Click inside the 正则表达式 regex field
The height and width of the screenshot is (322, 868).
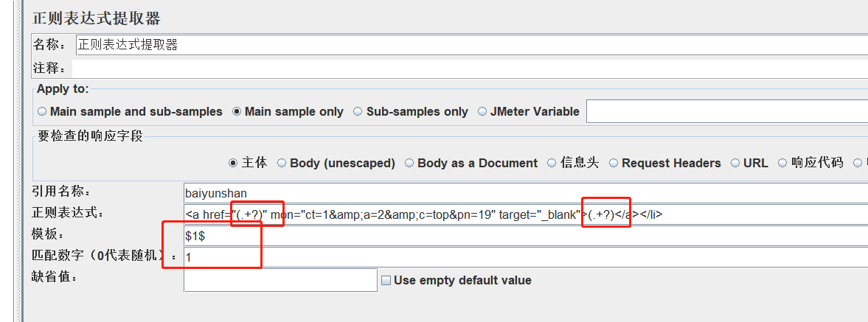[737, 214]
